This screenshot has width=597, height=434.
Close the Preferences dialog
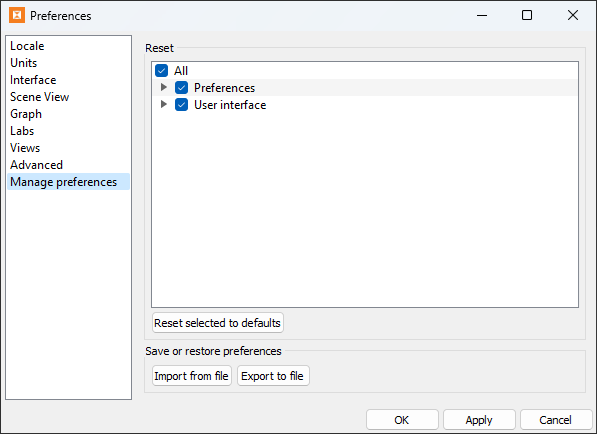(573, 15)
